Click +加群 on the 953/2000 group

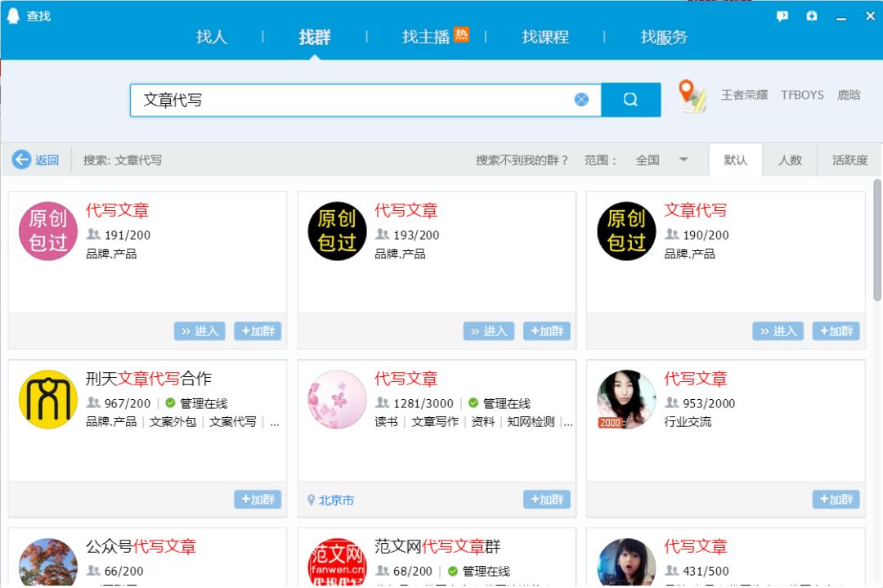click(x=836, y=499)
